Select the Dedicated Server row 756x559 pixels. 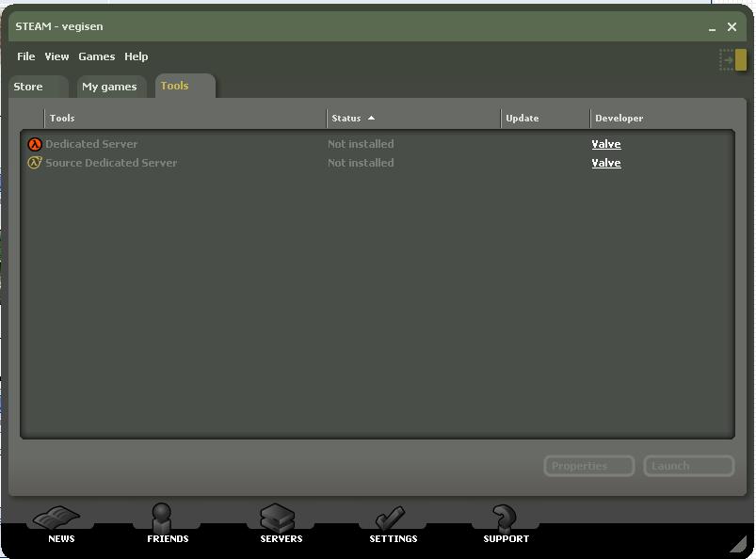pyautogui.click(x=378, y=144)
